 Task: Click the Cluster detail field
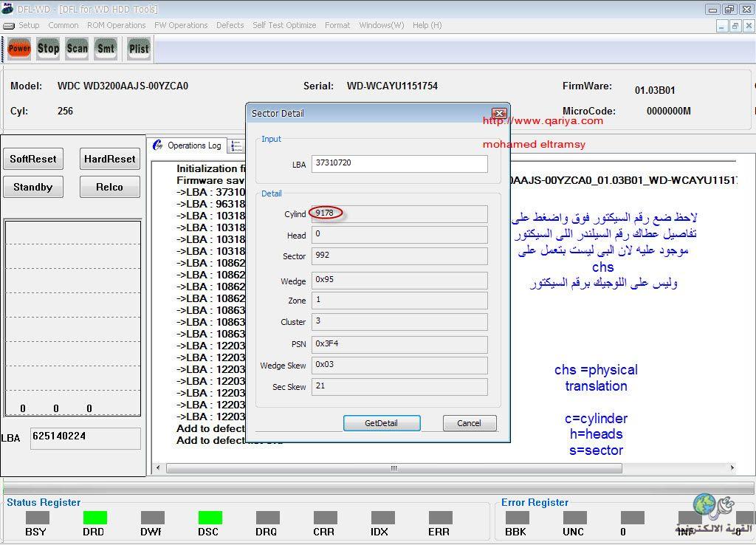click(399, 322)
